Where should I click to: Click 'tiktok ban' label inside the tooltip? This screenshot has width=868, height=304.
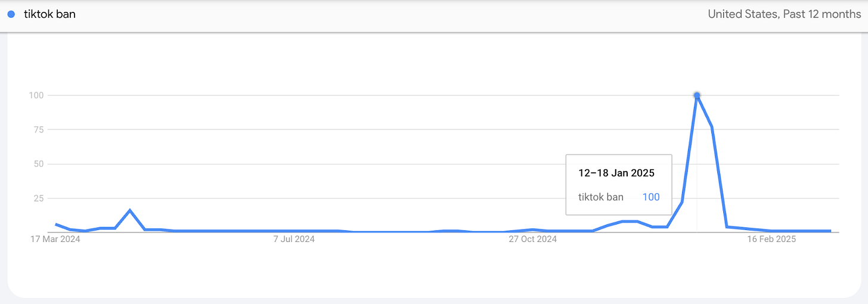601,197
